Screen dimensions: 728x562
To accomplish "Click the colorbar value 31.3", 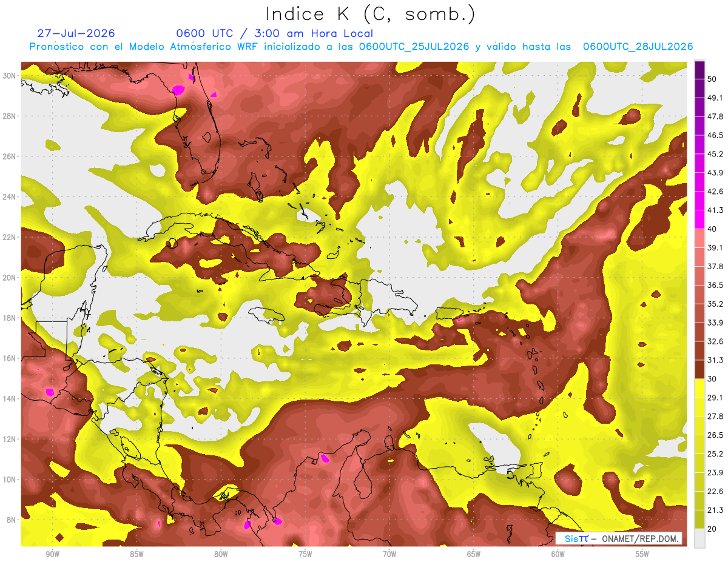I will click(x=715, y=360).
